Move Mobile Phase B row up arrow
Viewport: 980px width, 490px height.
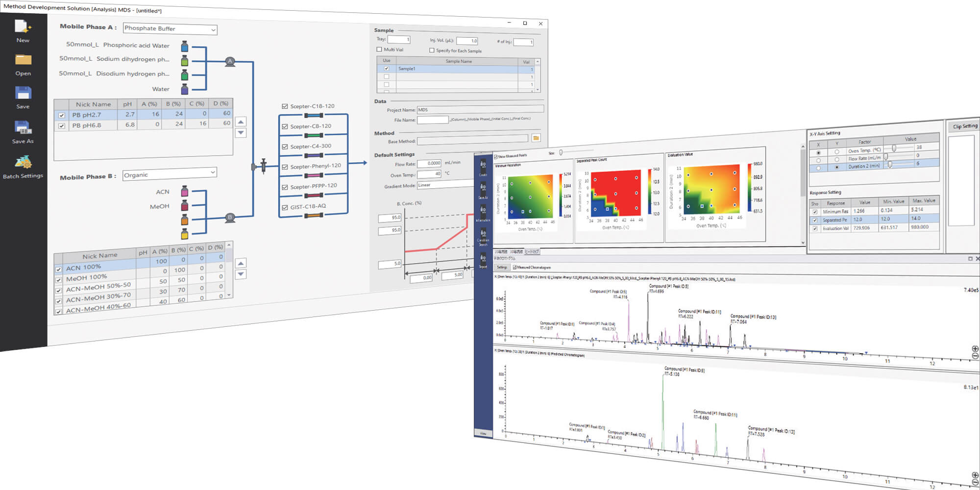241,263
